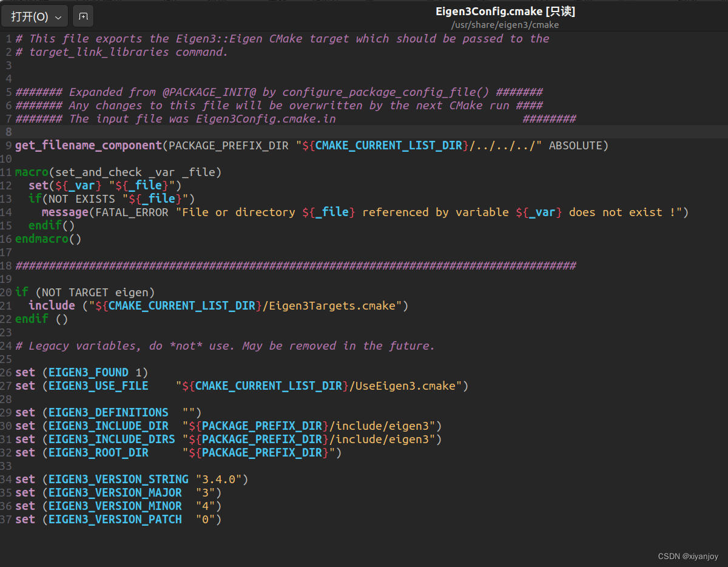Click the /usr/share/eigen3/cmake path subtitle
The image size is (728, 567).
[505, 25]
